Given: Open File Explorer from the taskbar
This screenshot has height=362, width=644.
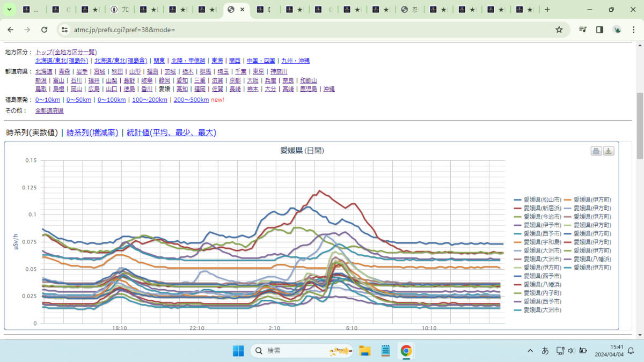Looking at the screenshot, I should [365, 351].
